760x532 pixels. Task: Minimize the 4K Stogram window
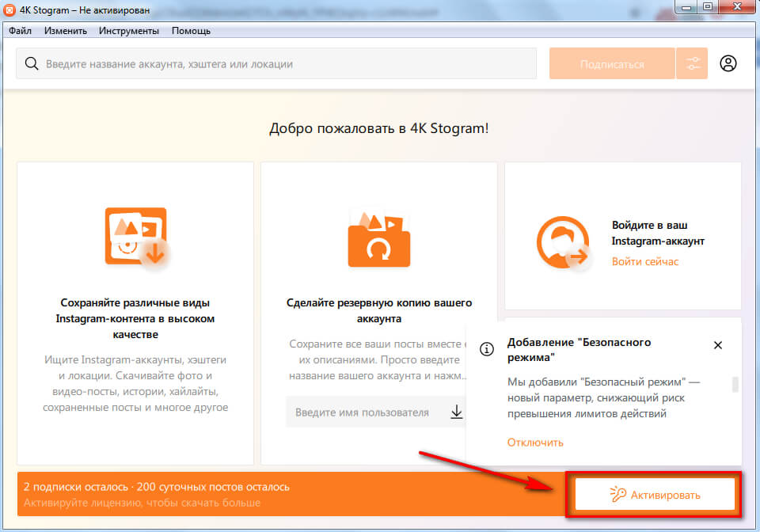(686, 7)
